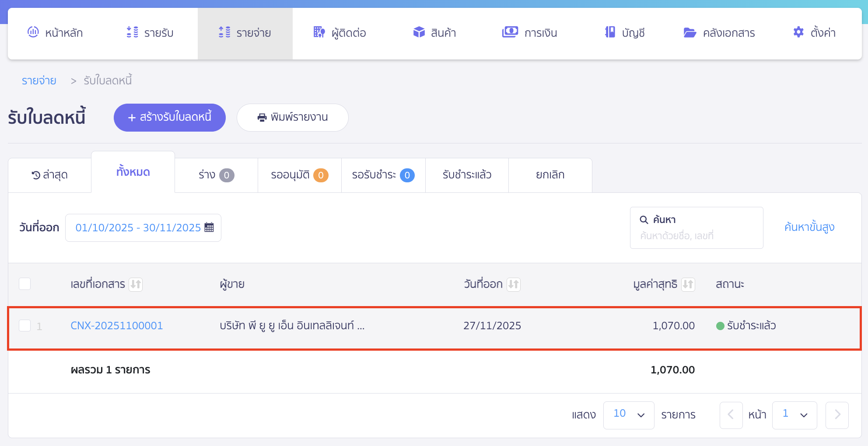The image size is (868, 446).
Task: Open the rows-per-page dropdown showing 10
Action: point(628,415)
